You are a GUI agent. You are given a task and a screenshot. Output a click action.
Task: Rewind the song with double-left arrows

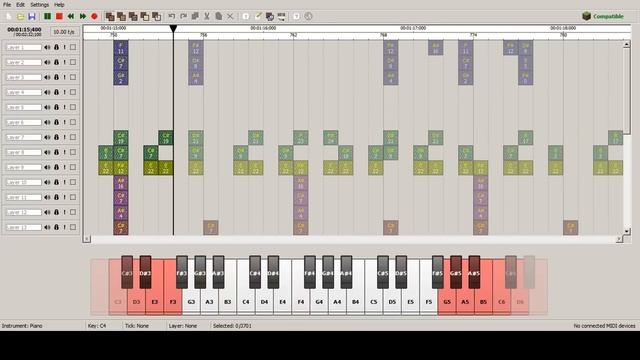click(x=71, y=16)
